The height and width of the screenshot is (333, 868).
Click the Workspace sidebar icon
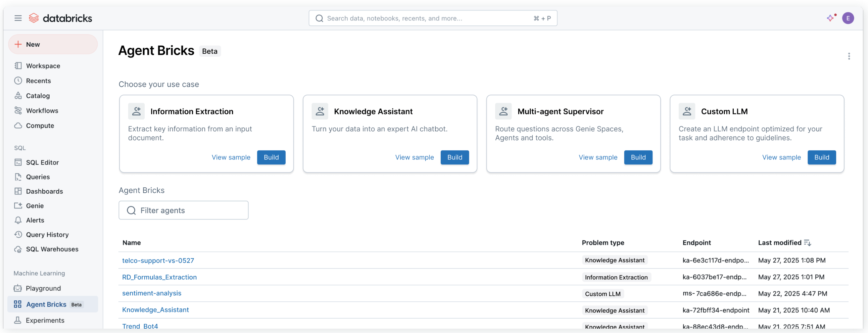click(x=18, y=66)
